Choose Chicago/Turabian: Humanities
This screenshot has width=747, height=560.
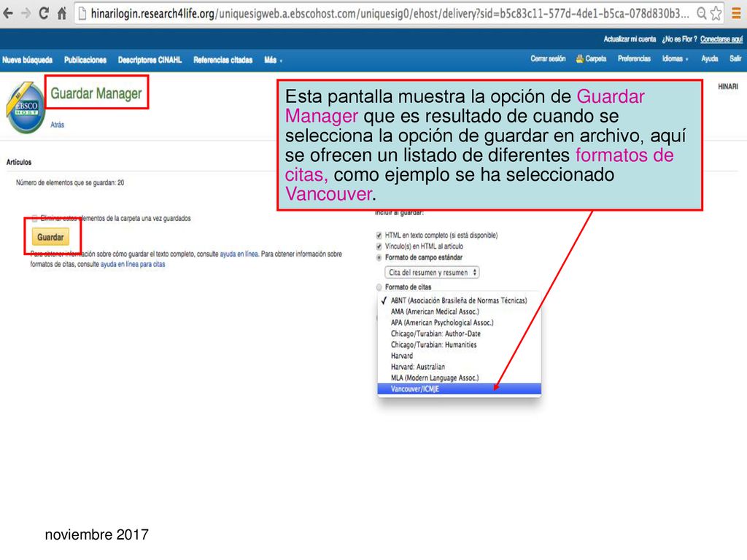[x=459, y=345]
